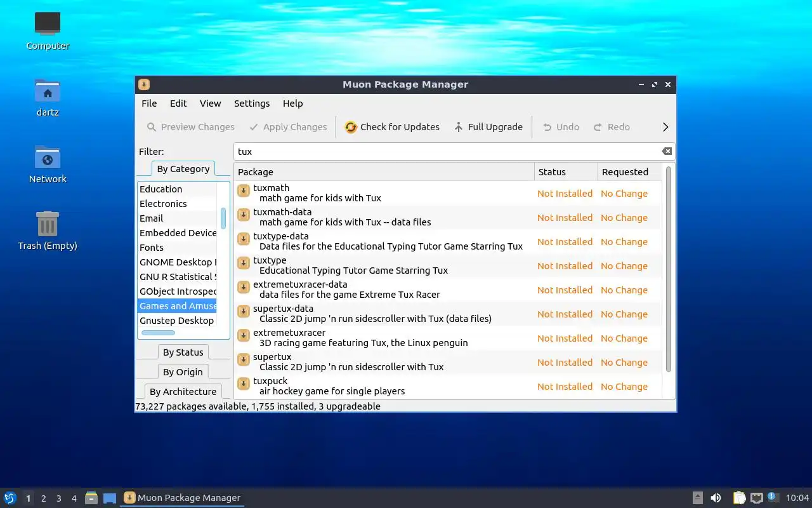This screenshot has width=812, height=508.
Task: Sort by the Requested column header
Action: point(629,172)
